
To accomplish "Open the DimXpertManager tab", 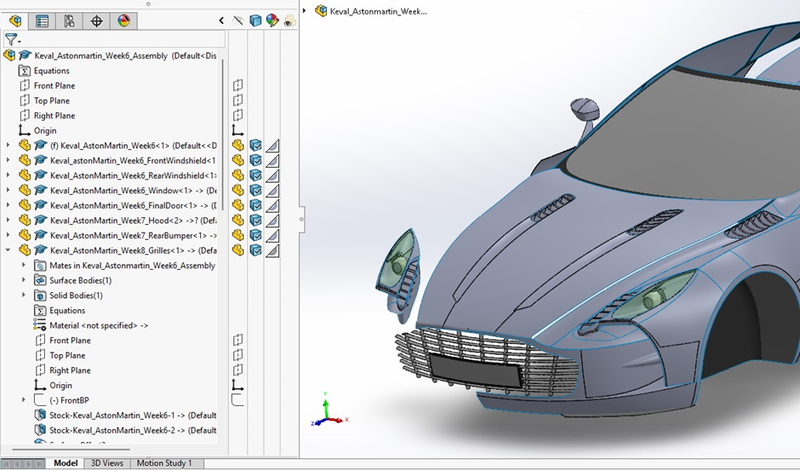I will pyautogui.click(x=96, y=21).
